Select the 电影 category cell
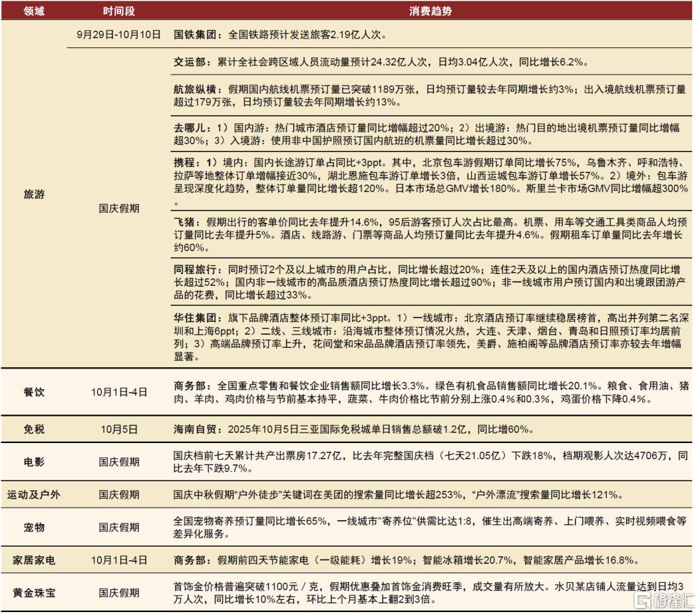The height and width of the screenshot is (614, 700). point(34,462)
